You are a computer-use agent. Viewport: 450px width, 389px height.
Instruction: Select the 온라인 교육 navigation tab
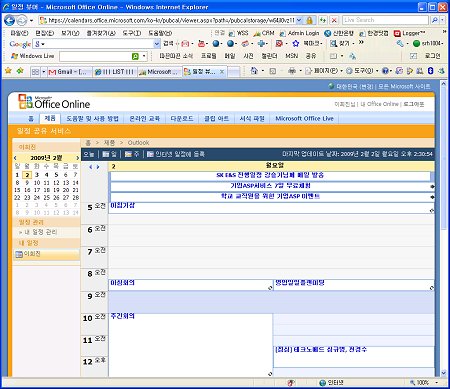144,119
